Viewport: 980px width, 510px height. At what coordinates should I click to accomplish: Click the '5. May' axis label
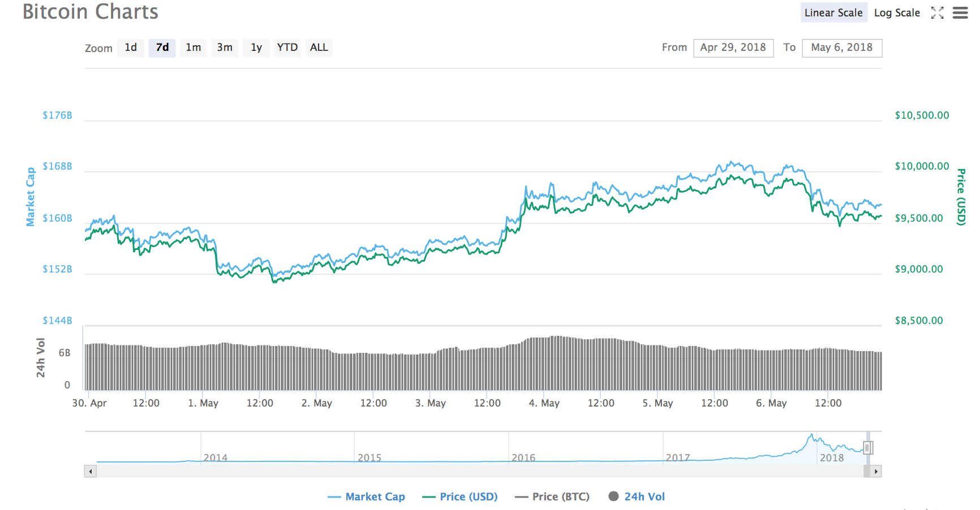click(x=658, y=403)
